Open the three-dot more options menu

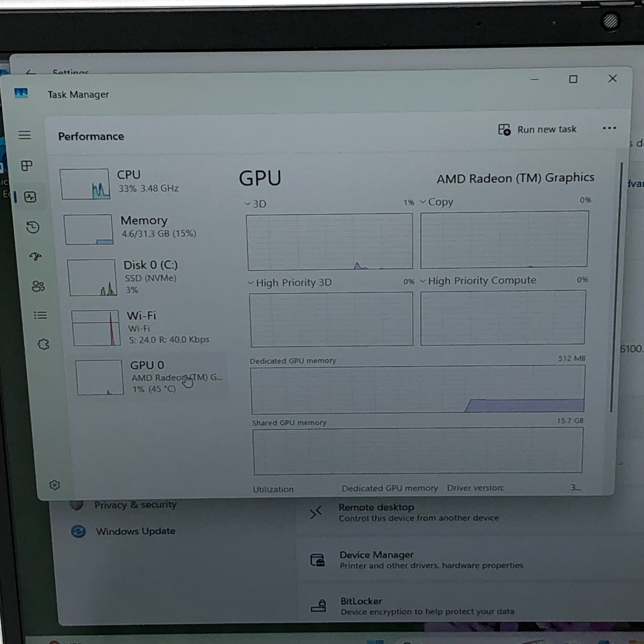609,128
